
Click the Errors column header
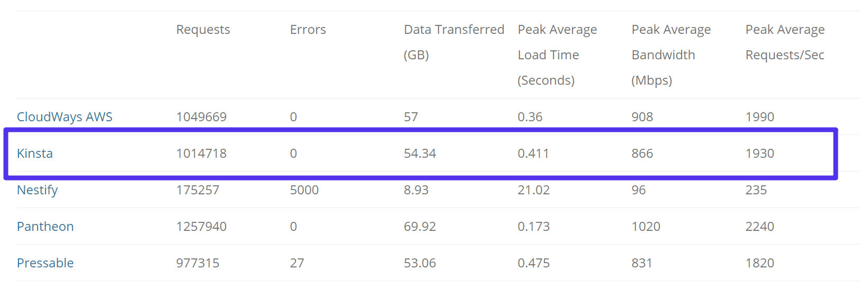[308, 30]
